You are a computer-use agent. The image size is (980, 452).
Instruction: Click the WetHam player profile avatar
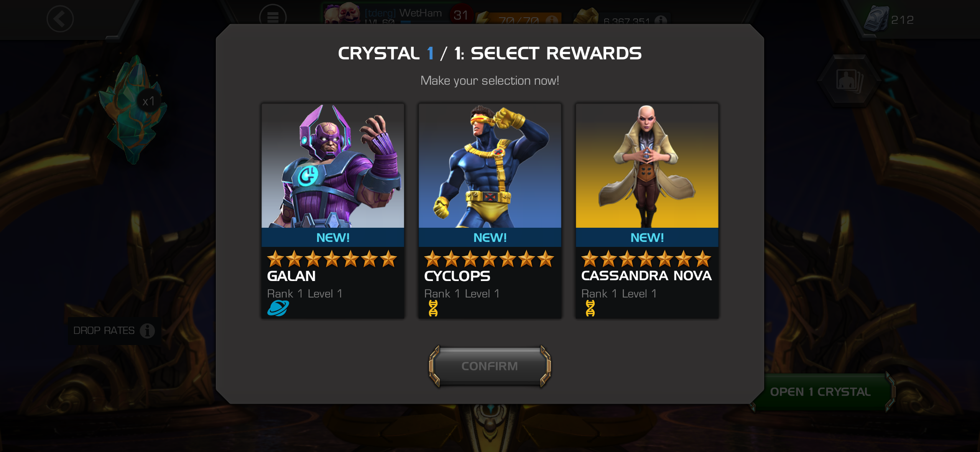341,13
